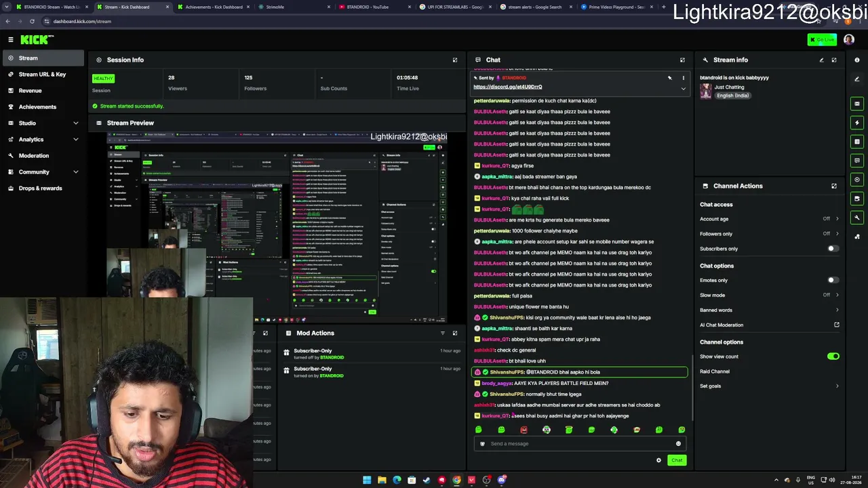Select Stream in the sidebar
This screenshot has height=488, width=868.
tap(43, 58)
